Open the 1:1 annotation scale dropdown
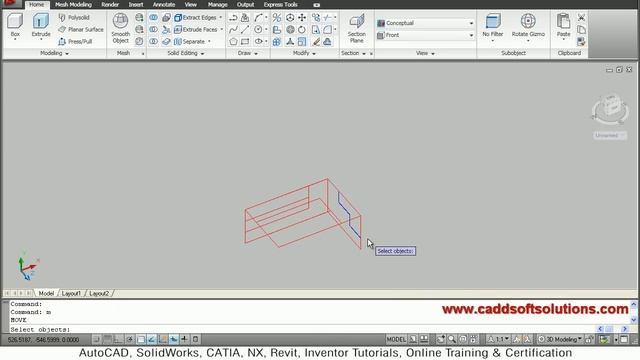The height and width of the screenshot is (360, 640). point(499,339)
